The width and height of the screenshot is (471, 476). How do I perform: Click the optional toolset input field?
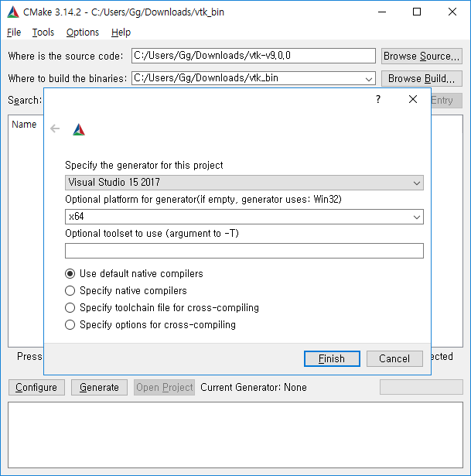(244, 251)
